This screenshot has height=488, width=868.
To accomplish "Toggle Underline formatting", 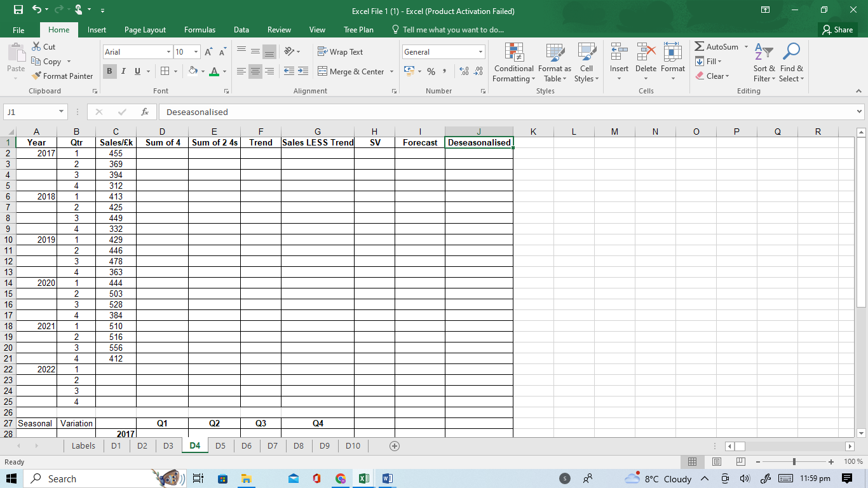I will pos(137,71).
